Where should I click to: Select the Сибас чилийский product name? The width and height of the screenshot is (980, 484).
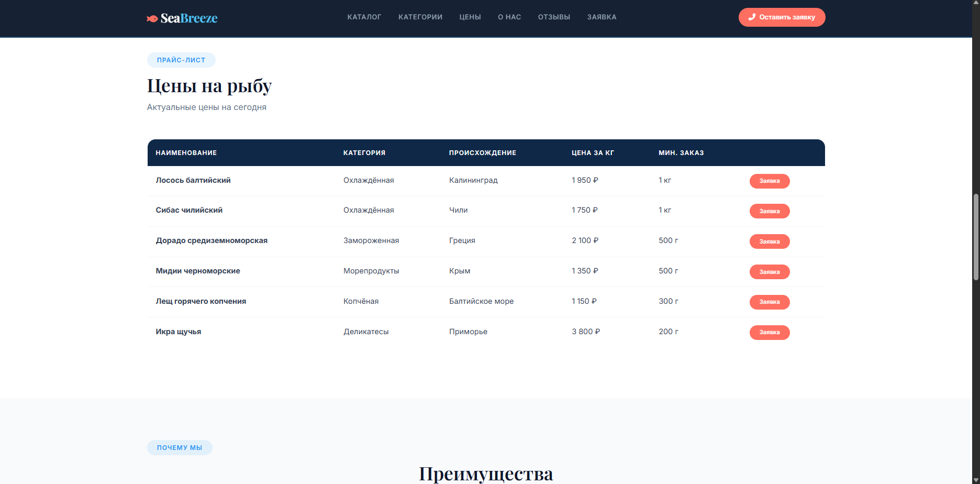[x=189, y=210]
